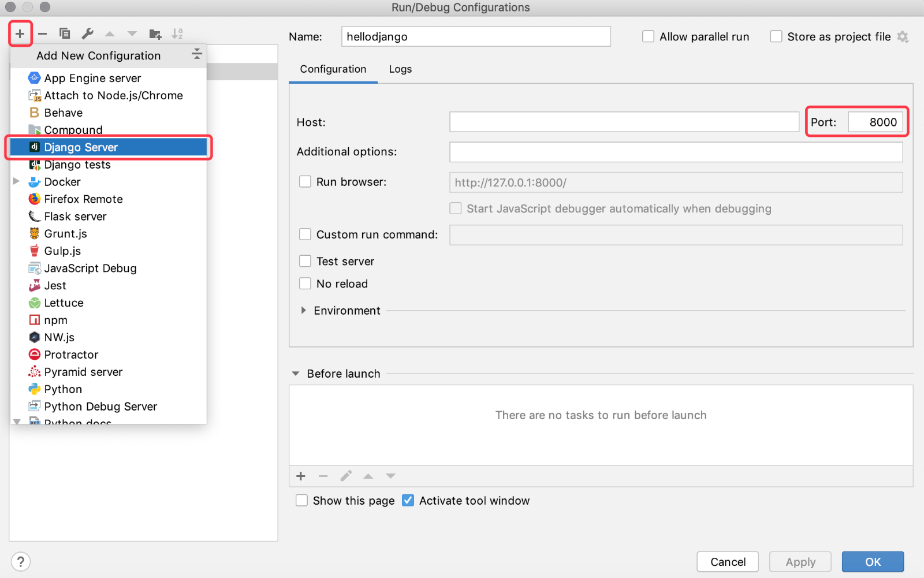
Task: Click the sort configurations alphabetically icon
Action: pyautogui.click(x=177, y=34)
